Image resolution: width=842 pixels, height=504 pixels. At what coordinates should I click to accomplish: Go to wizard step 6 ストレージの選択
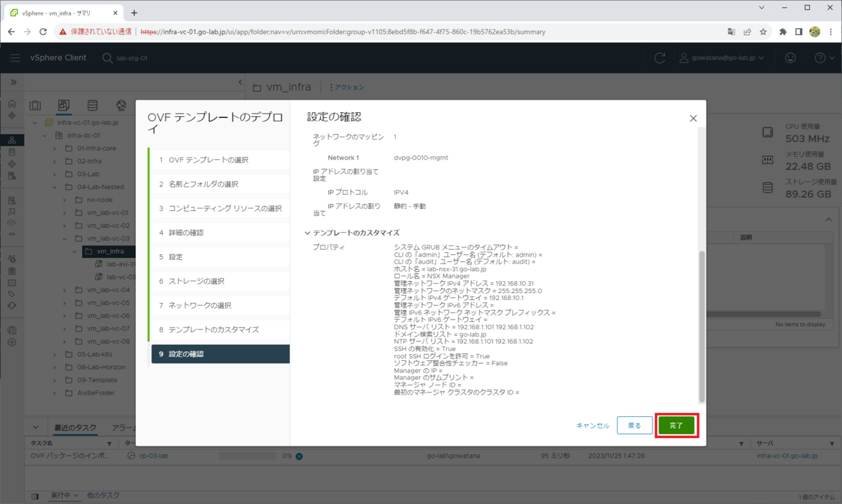(220, 281)
